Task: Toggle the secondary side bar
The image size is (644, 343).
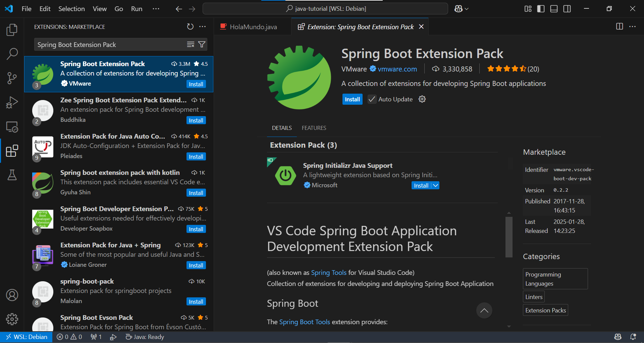Action: pyautogui.click(x=567, y=9)
